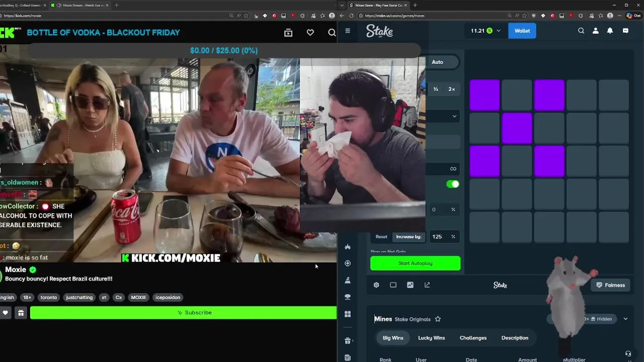Halve the bet with the ½ button
The height and width of the screenshot is (362, 644).
coord(436,89)
